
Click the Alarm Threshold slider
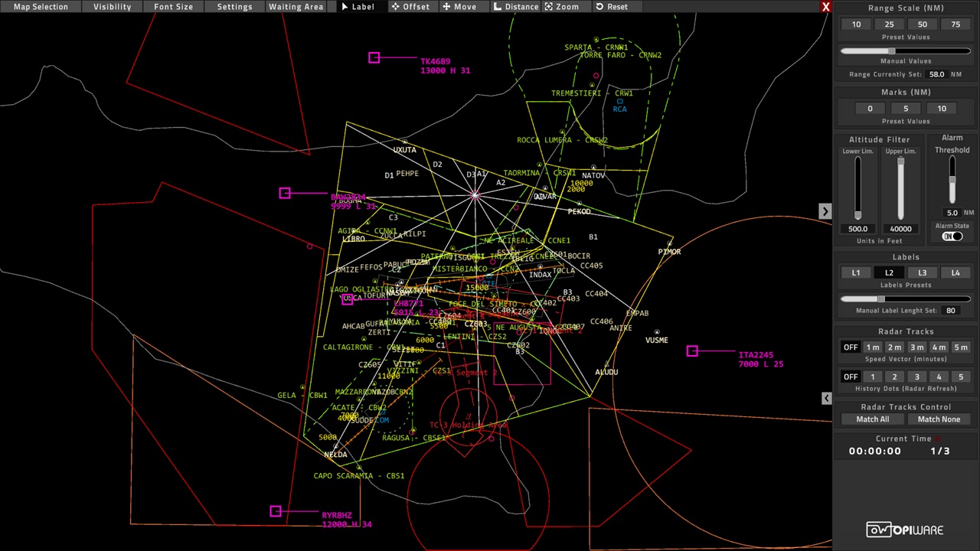click(952, 181)
